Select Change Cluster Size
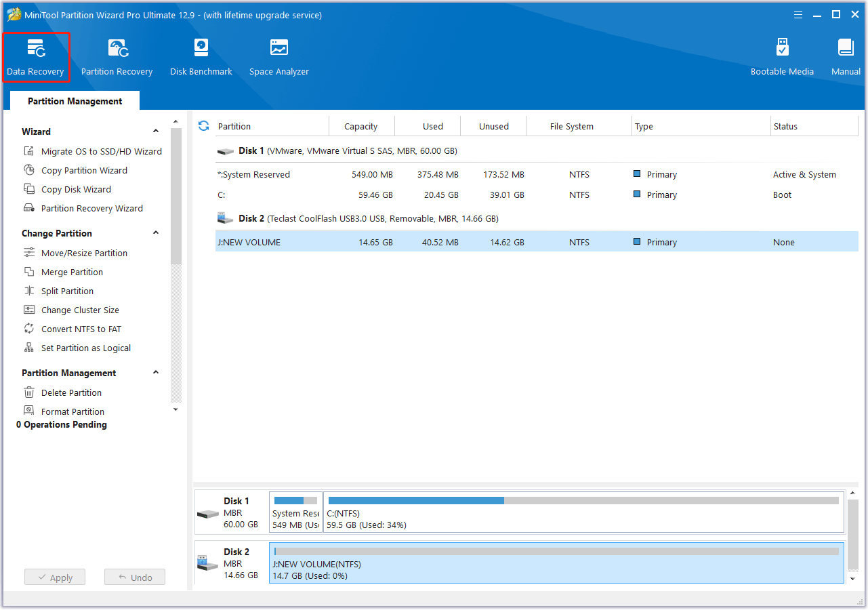The height and width of the screenshot is (610, 868). 72,310
